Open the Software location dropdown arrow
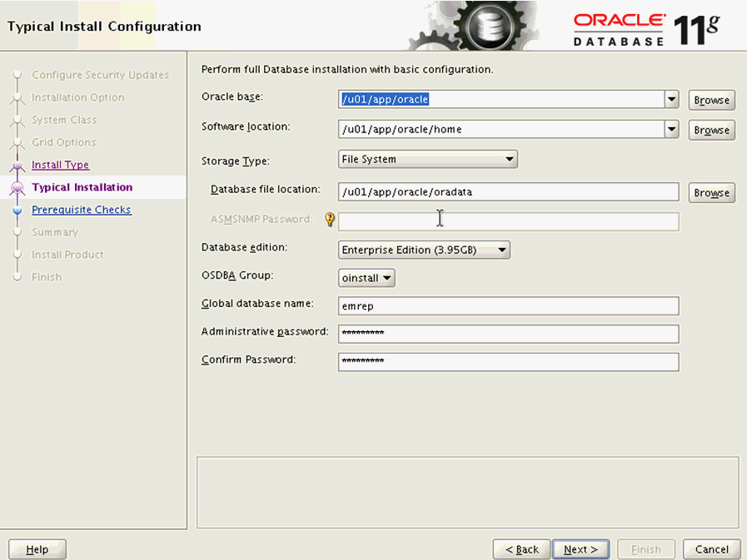This screenshot has width=747, height=560. (x=672, y=129)
